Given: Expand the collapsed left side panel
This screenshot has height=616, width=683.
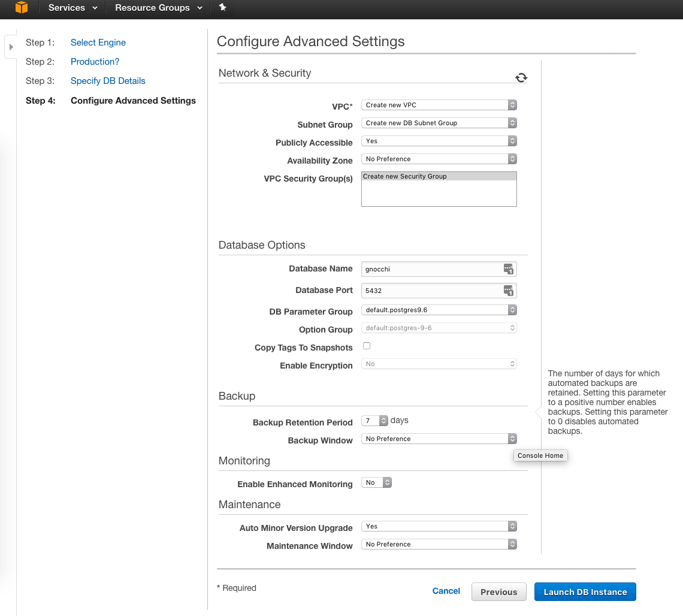Looking at the screenshot, I should (x=11, y=46).
